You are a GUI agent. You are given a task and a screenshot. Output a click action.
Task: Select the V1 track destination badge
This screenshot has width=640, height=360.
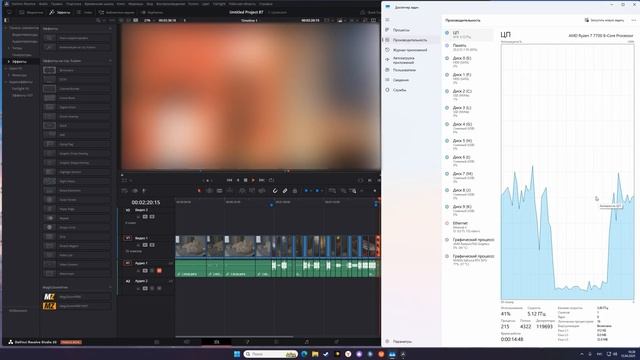(128, 238)
